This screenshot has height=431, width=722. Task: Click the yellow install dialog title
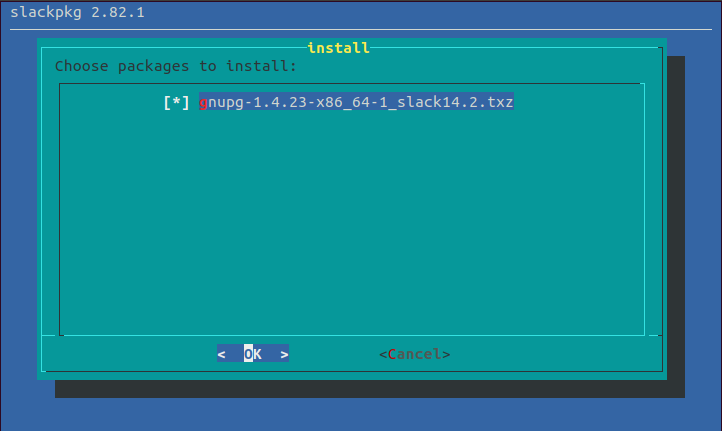(338, 48)
